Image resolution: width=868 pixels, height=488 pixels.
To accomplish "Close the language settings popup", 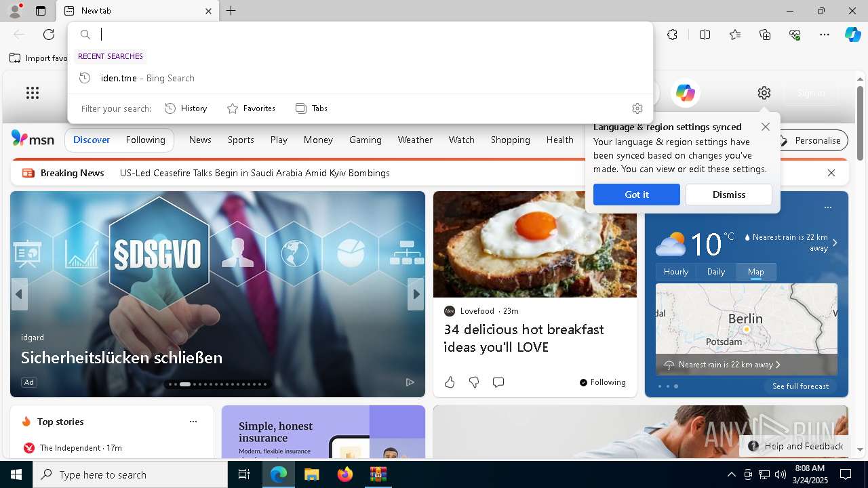I will pos(766,127).
